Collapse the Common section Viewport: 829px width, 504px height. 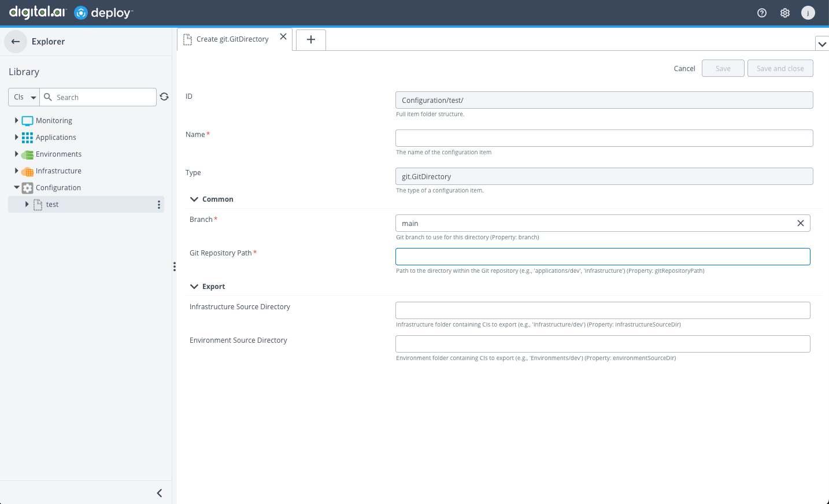click(x=194, y=199)
